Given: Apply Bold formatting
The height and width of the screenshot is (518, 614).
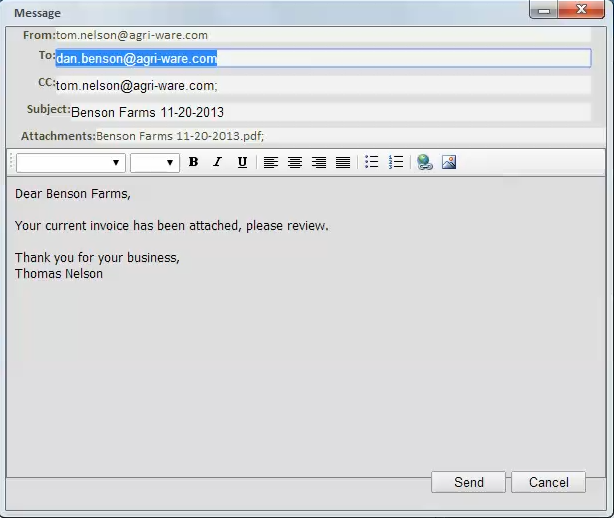Looking at the screenshot, I should point(193,162).
